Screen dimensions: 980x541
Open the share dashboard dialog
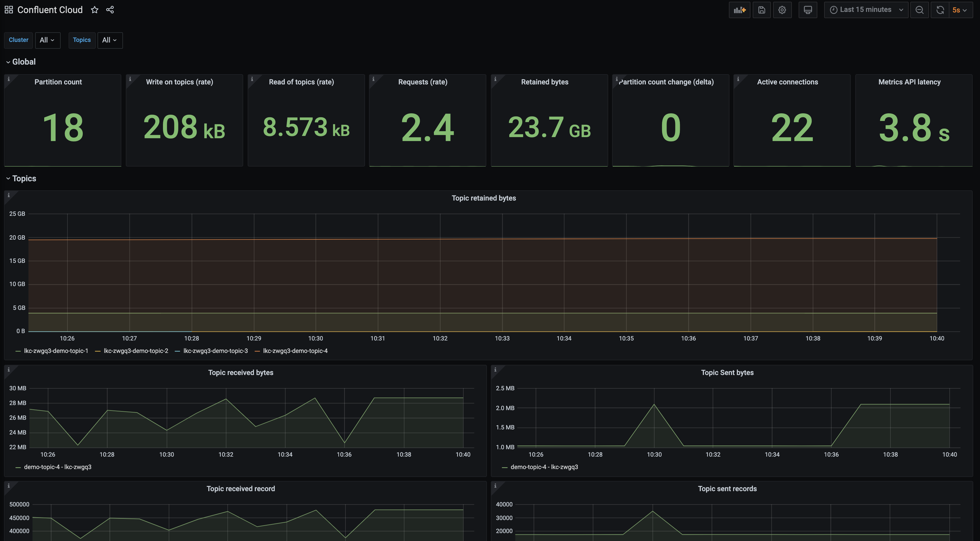[110, 10]
